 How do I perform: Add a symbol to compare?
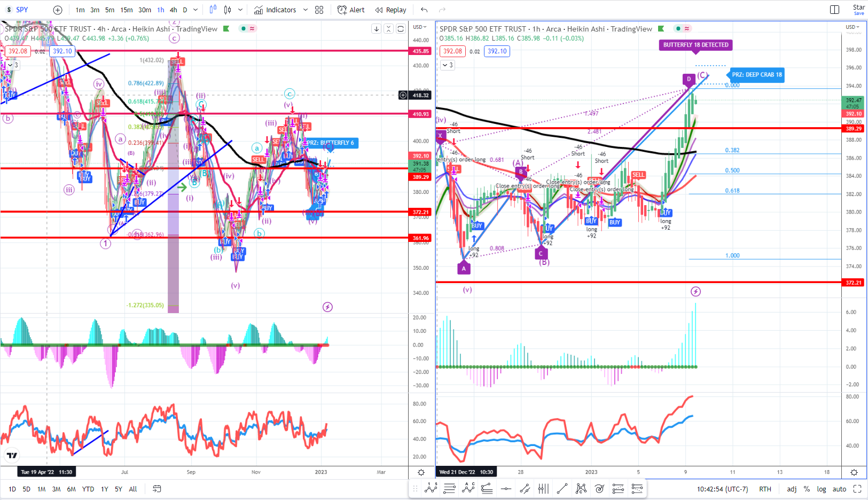(58, 10)
